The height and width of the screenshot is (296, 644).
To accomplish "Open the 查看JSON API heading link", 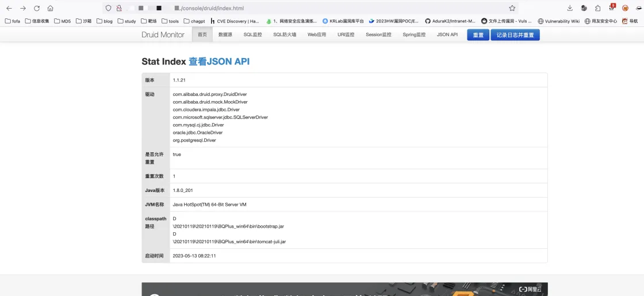I will (219, 61).
